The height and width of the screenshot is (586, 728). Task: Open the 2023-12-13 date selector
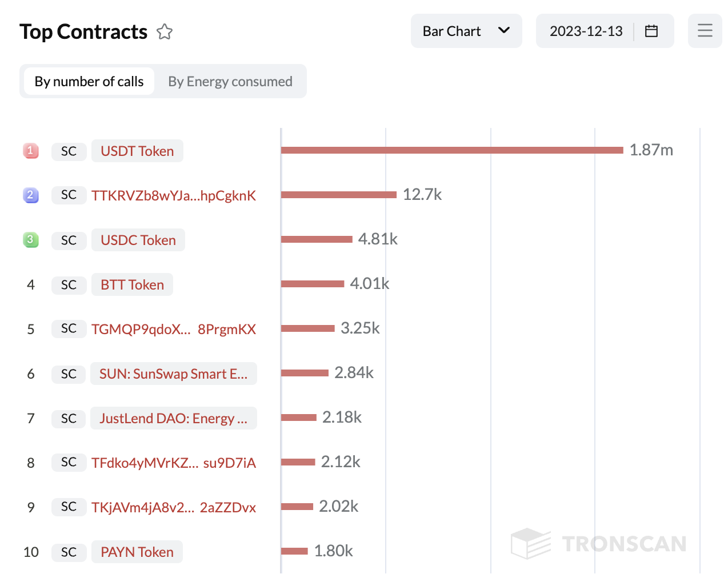586,31
